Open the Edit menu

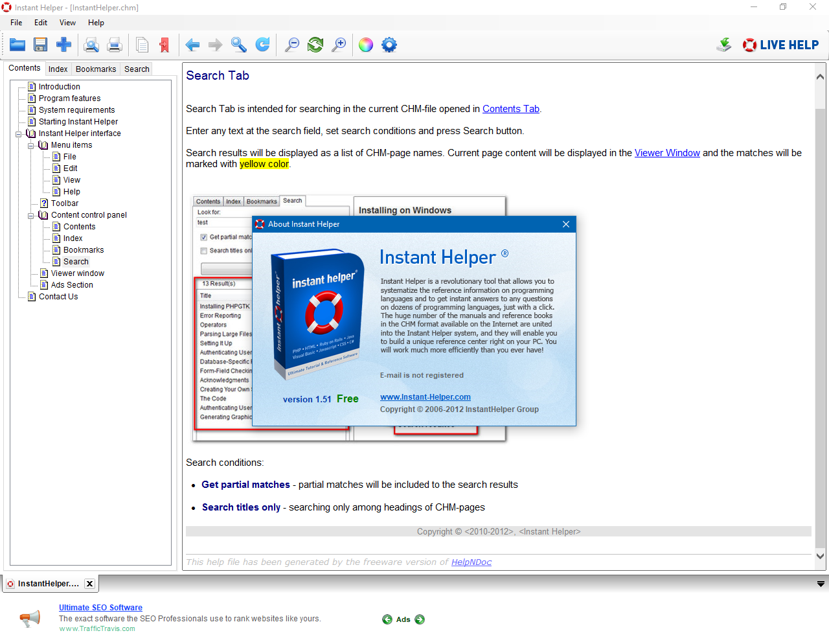(41, 23)
